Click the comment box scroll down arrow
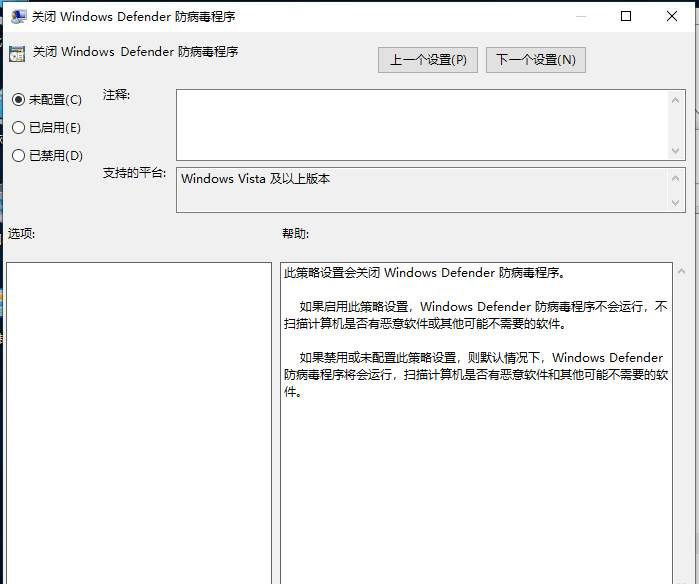Image resolution: width=699 pixels, height=584 pixels. [x=675, y=151]
